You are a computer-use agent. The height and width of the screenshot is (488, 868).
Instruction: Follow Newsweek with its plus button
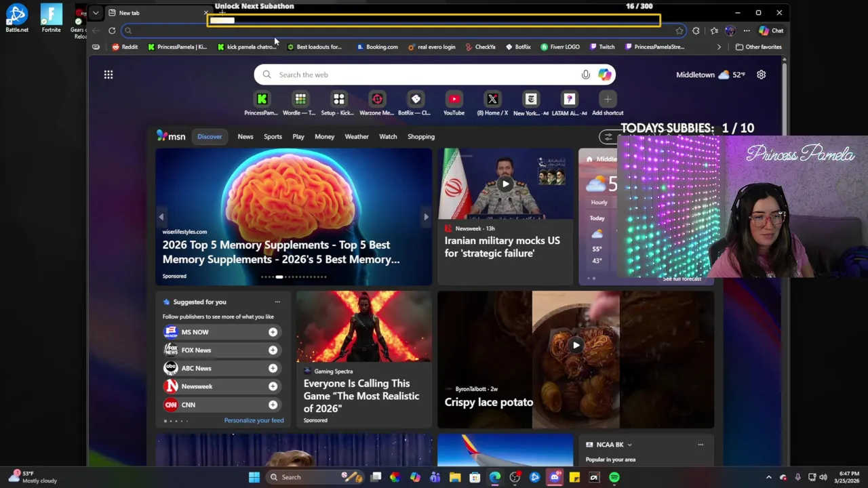[273, 386]
